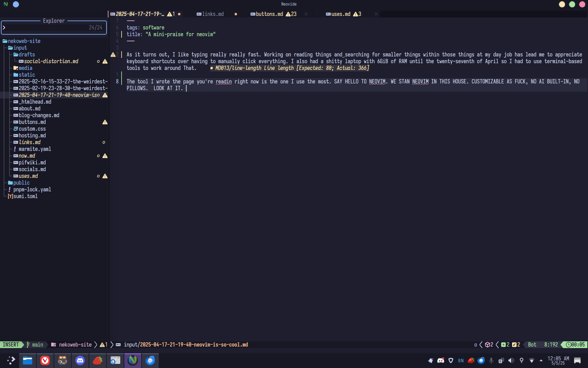Open Thunderbird from the taskbar
Screen dimensions: 588x368
150,360
